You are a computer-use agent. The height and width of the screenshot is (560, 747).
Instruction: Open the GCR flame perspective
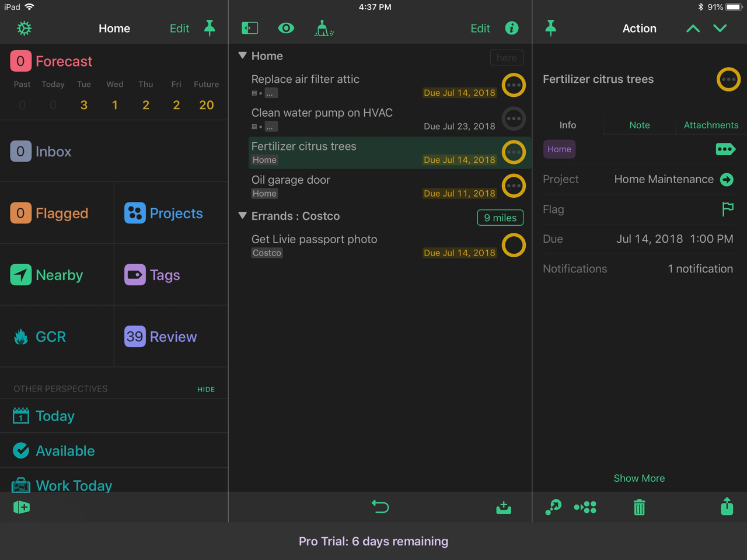click(39, 337)
